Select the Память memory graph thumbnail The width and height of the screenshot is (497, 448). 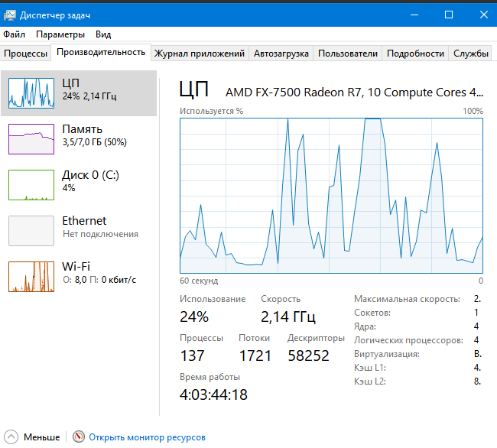click(31, 138)
